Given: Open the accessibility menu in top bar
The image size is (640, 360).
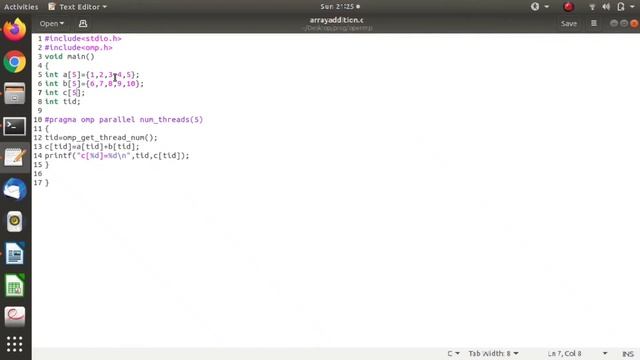Looking at the screenshot, I should 539,7.
